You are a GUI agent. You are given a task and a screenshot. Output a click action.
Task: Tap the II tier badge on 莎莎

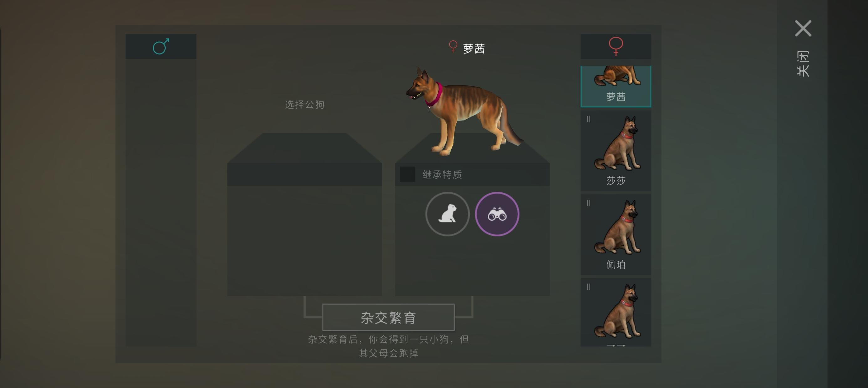coord(588,119)
